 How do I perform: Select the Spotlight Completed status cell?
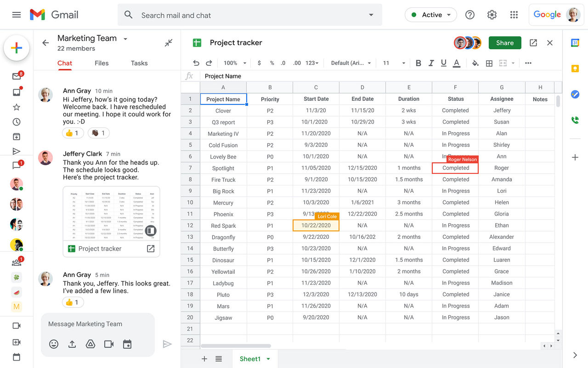[455, 168]
